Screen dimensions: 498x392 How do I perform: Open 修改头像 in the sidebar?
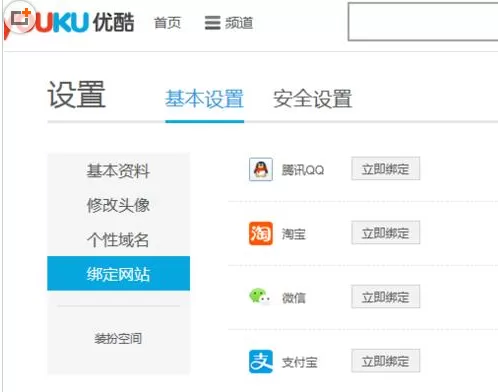118,205
